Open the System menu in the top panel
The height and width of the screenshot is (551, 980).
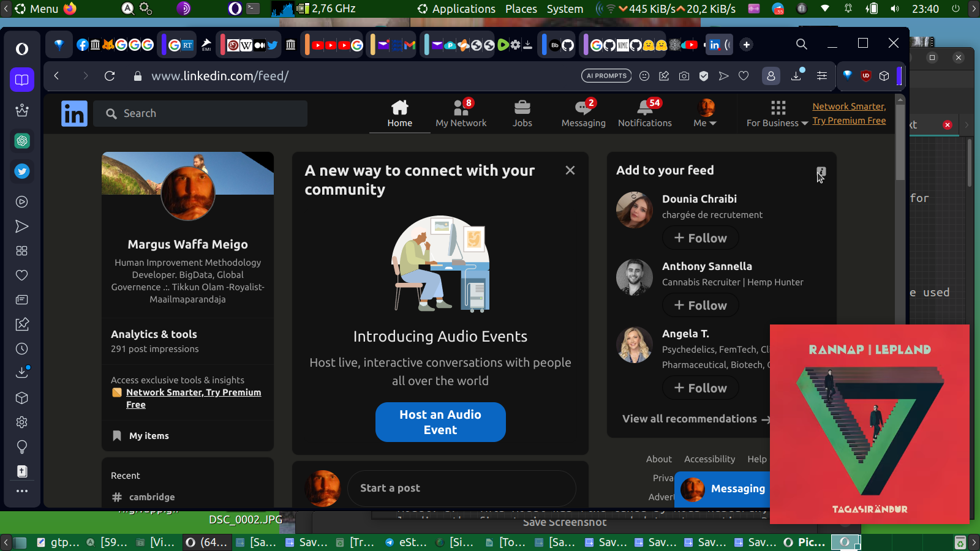pos(565,9)
